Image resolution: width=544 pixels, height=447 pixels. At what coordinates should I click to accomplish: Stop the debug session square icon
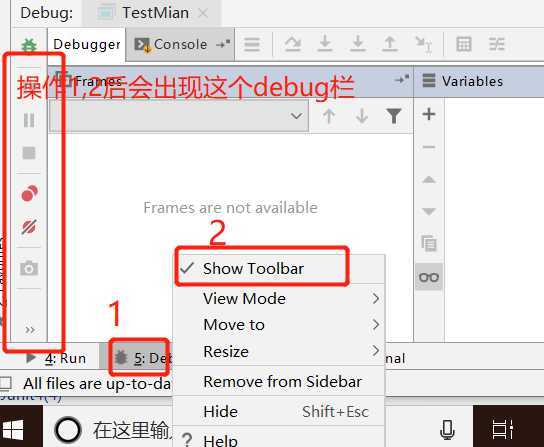(29, 153)
